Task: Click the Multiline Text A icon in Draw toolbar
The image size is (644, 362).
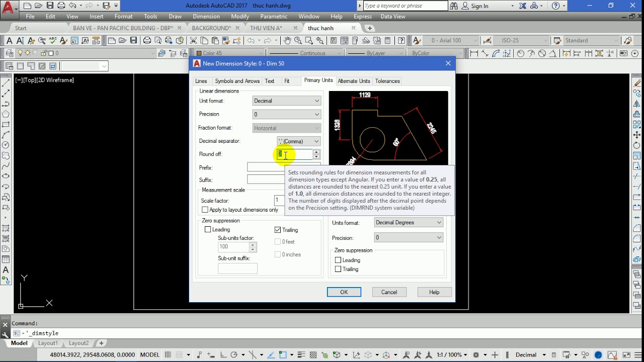Action: [6, 270]
